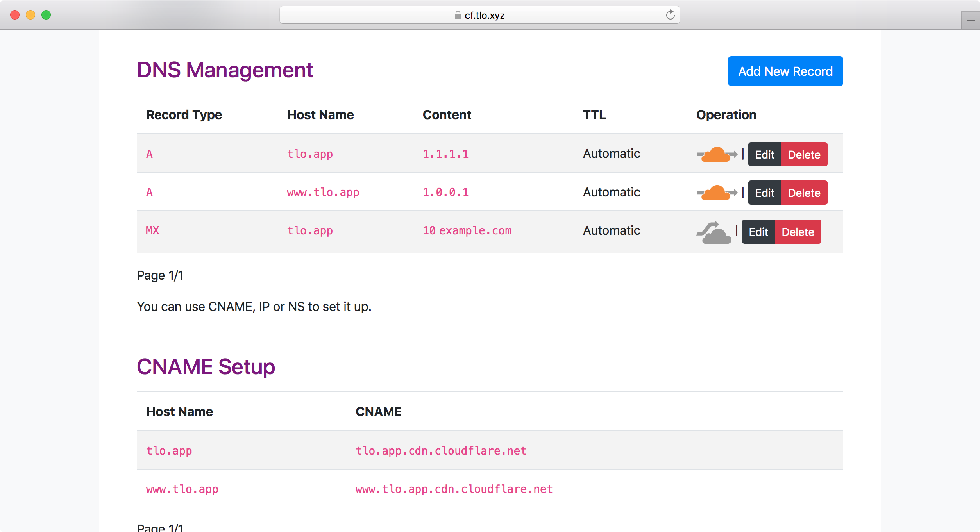
Task: Click the Record Type column header
Action: click(184, 114)
